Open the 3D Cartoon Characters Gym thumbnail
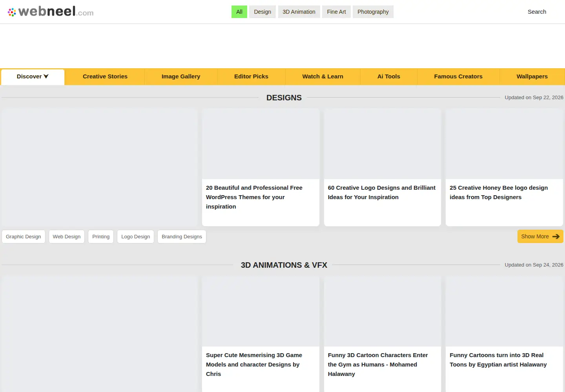 tap(383, 311)
